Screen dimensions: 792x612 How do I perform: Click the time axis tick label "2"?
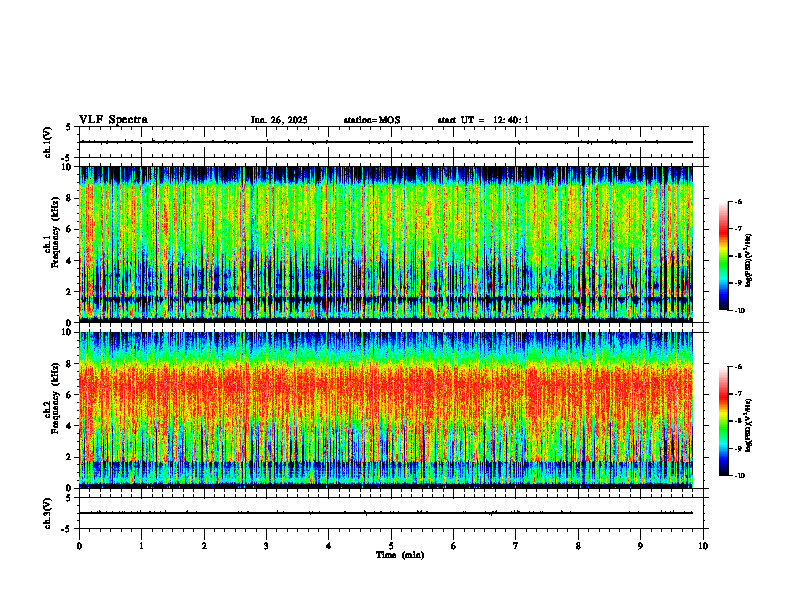pyautogui.click(x=204, y=546)
